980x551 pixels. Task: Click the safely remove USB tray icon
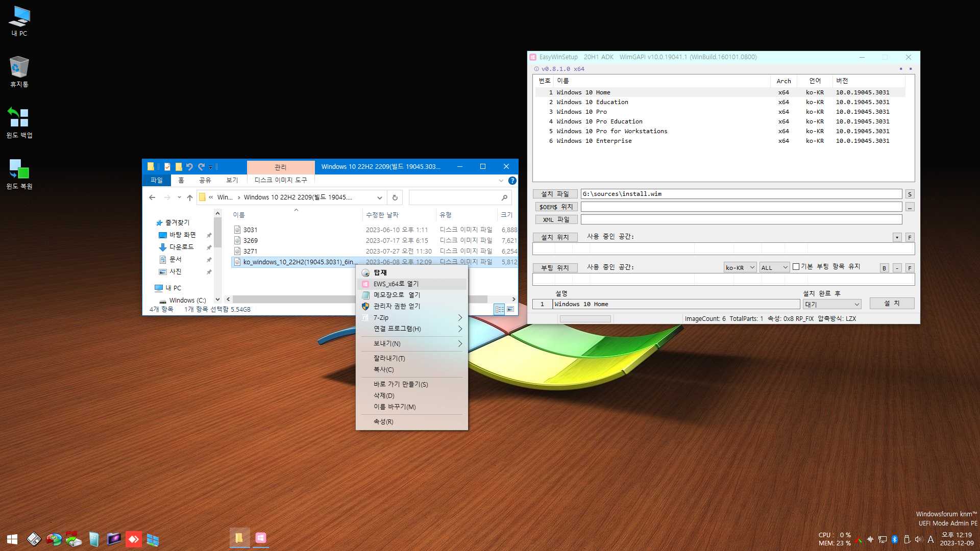pos(907,539)
